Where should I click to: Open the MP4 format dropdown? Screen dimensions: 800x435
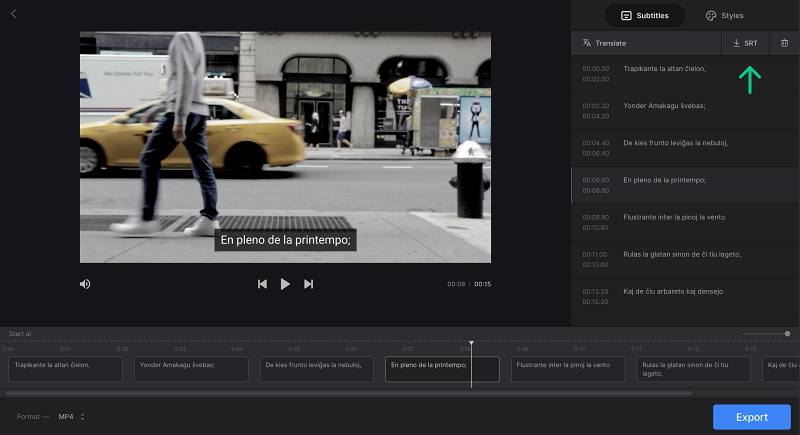coord(71,417)
